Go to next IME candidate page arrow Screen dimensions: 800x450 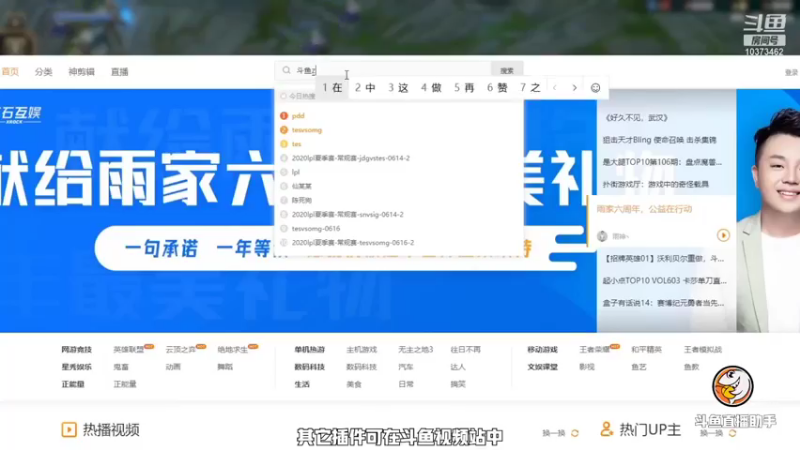pyautogui.click(x=574, y=88)
